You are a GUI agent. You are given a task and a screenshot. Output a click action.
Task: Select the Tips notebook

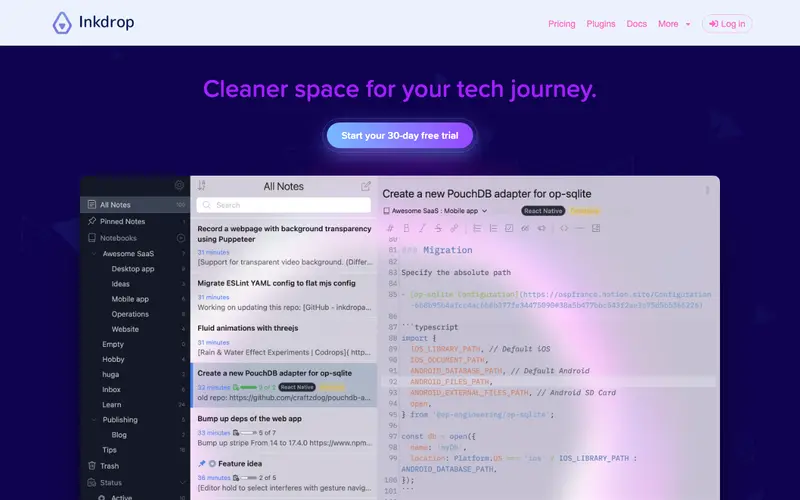(109, 450)
